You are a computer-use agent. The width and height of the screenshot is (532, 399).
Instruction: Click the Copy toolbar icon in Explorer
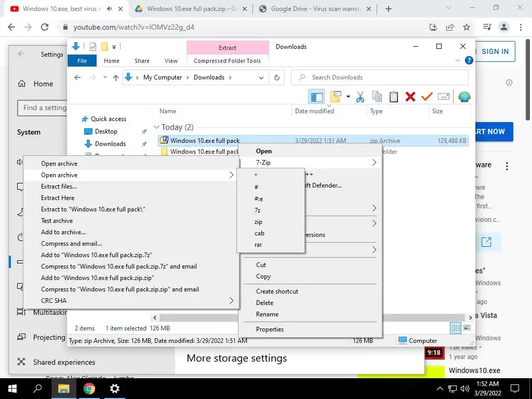click(377, 97)
